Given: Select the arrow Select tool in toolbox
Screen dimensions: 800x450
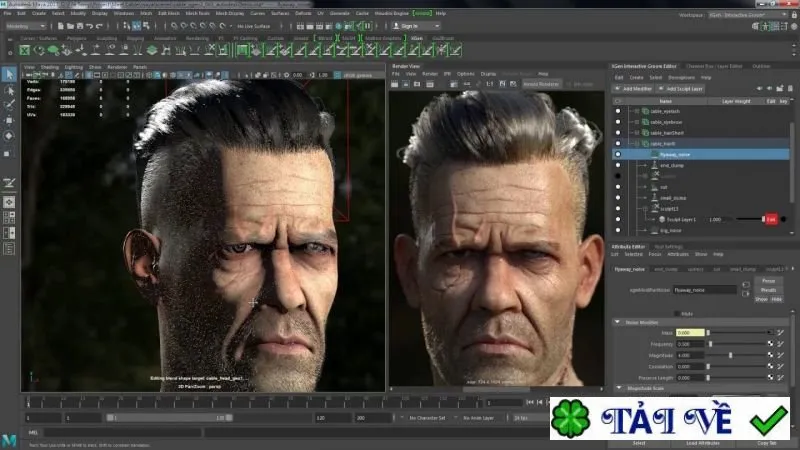Looking at the screenshot, I should coord(9,74).
